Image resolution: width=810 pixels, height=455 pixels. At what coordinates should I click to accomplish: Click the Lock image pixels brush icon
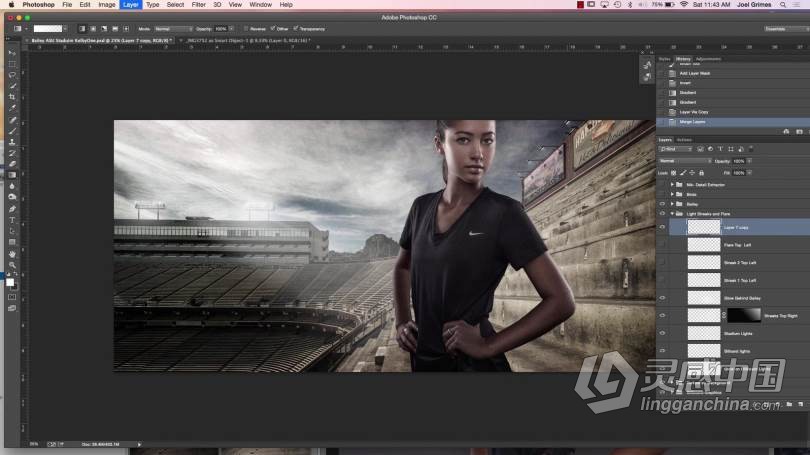click(683, 173)
